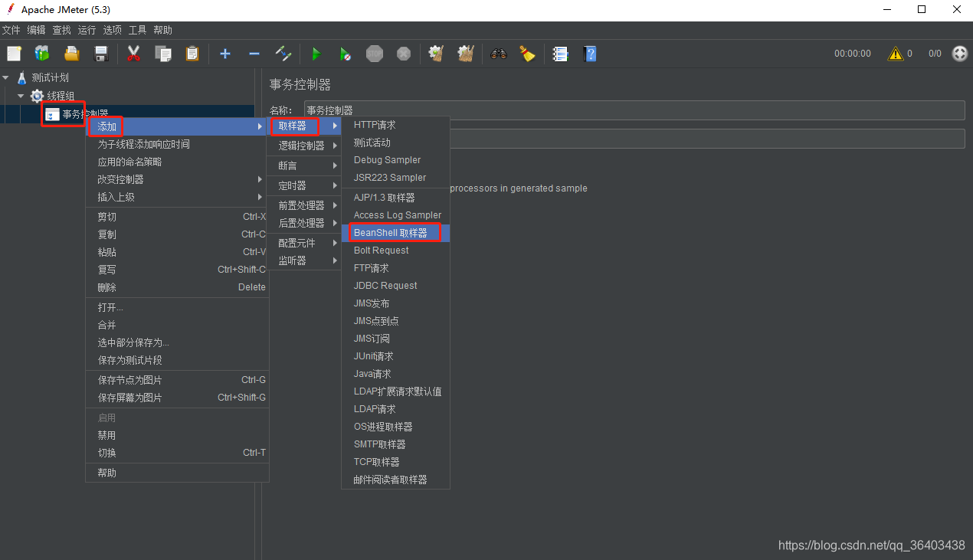Select the 测试计划 tree item
Screen dimensions: 973x560
50,77
